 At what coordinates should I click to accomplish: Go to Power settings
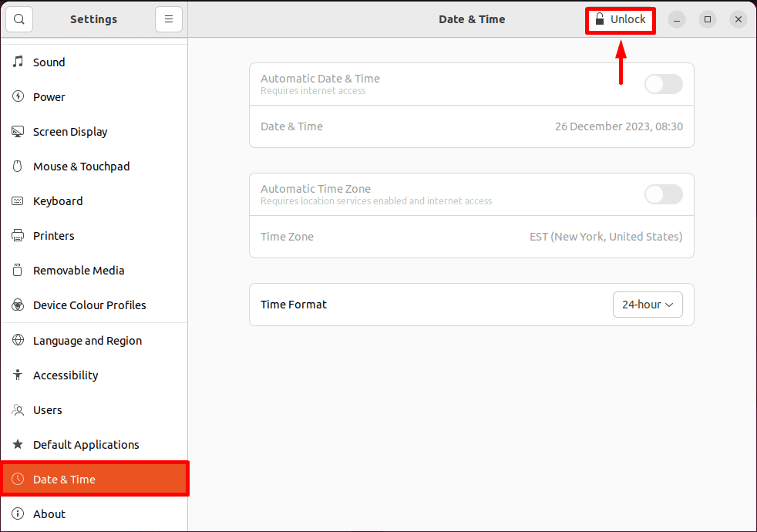(x=94, y=96)
